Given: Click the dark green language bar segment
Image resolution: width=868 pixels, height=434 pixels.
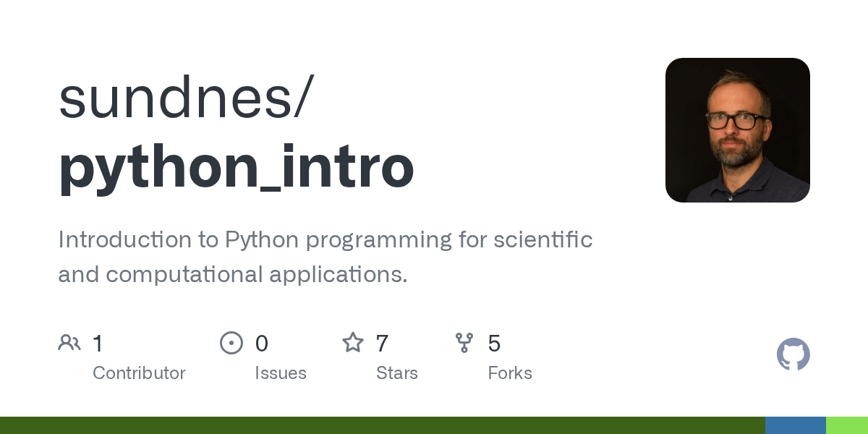Looking at the screenshot, I should coord(383,425).
